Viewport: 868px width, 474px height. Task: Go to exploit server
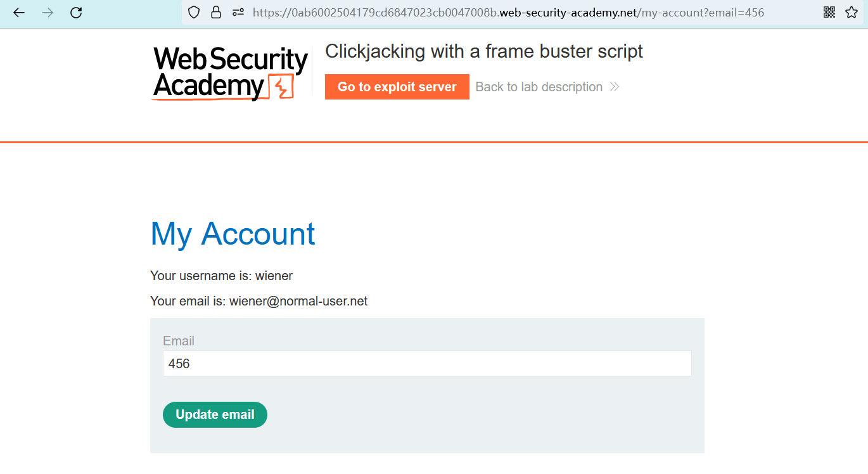coord(397,87)
